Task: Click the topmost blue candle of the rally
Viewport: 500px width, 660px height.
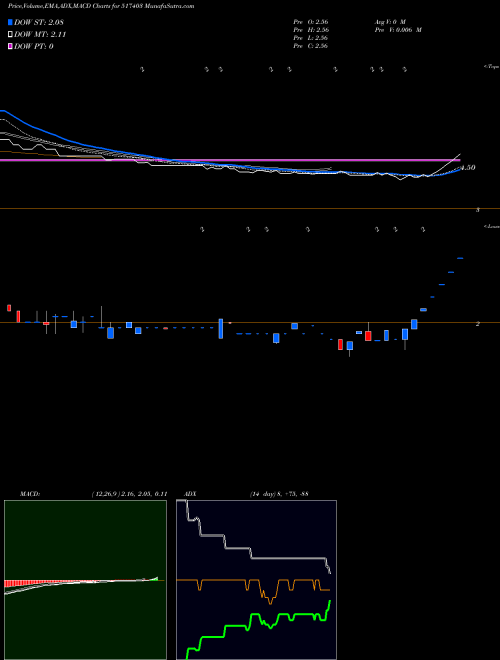Action: [x=460, y=258]
